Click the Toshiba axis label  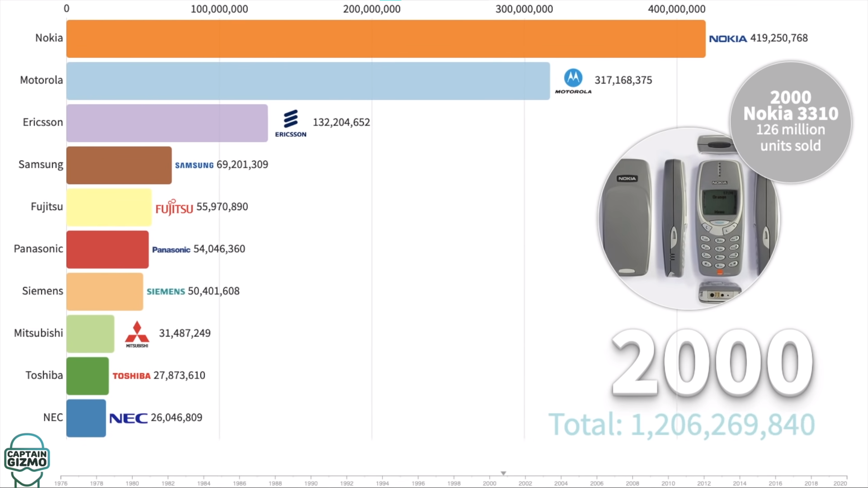[x=44, y=375]
